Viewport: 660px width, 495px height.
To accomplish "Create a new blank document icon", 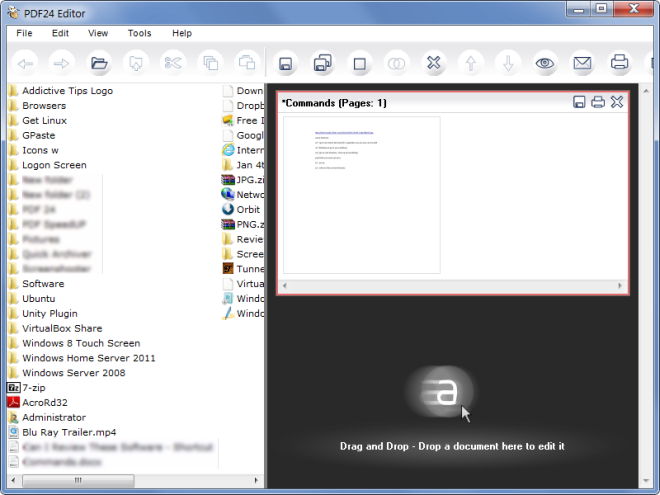I will 359,64.
